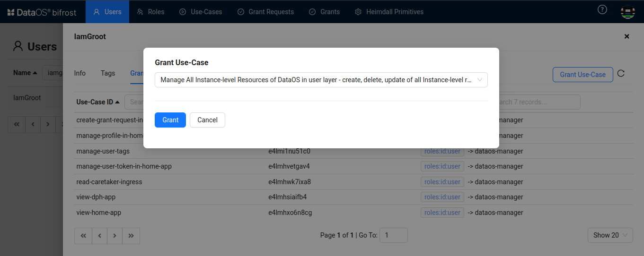Click the ID e4lmhwk7ixa8
The image size is (644, 256).
click(x=290, y=182)
